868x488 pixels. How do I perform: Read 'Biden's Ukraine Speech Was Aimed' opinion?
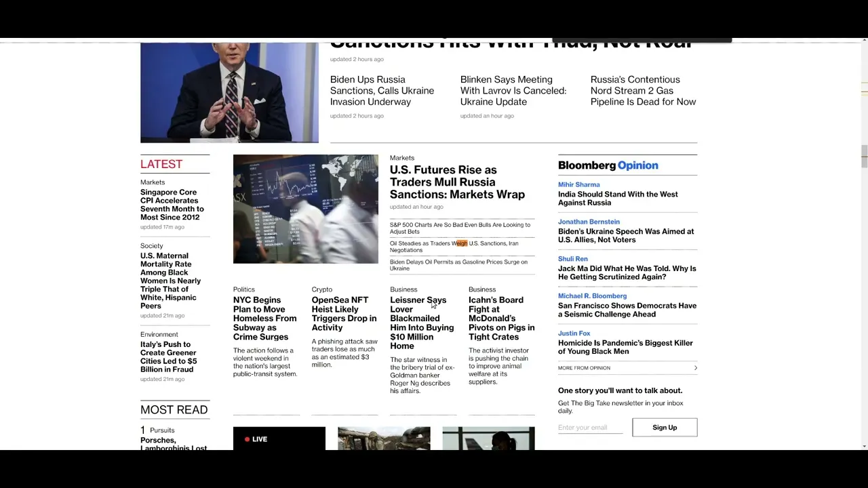(x=626, y=235)
